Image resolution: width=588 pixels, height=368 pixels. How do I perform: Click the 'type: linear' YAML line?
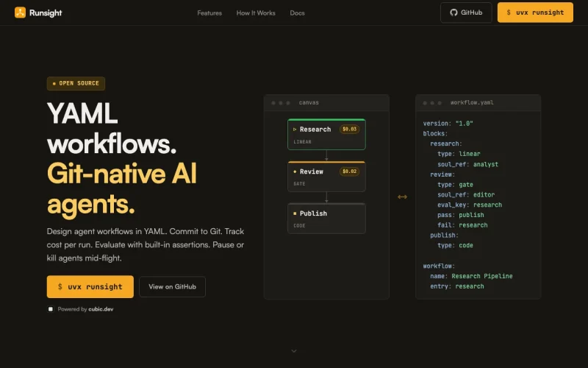(x=459, y=154)
